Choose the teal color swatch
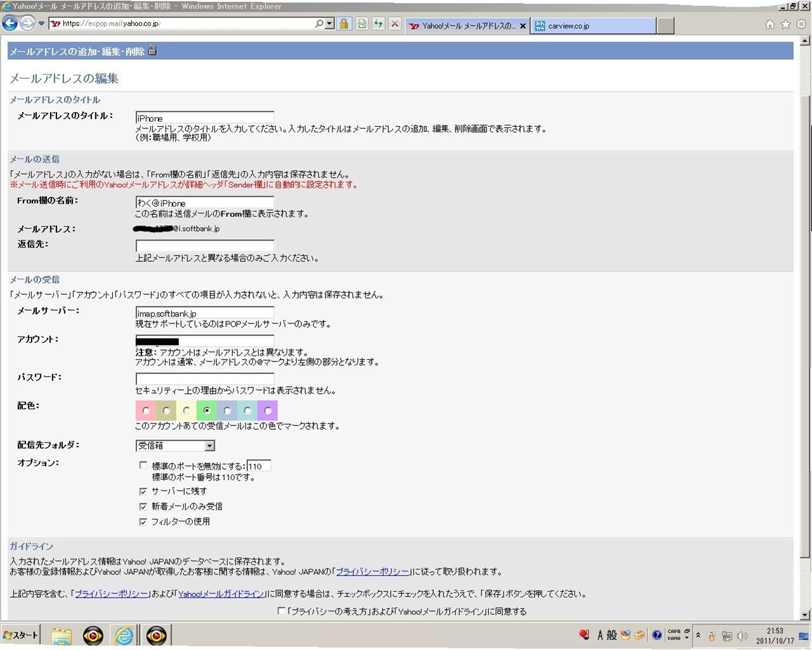The image size is (812, 650). pyautogui.click(x=247, y=410)
